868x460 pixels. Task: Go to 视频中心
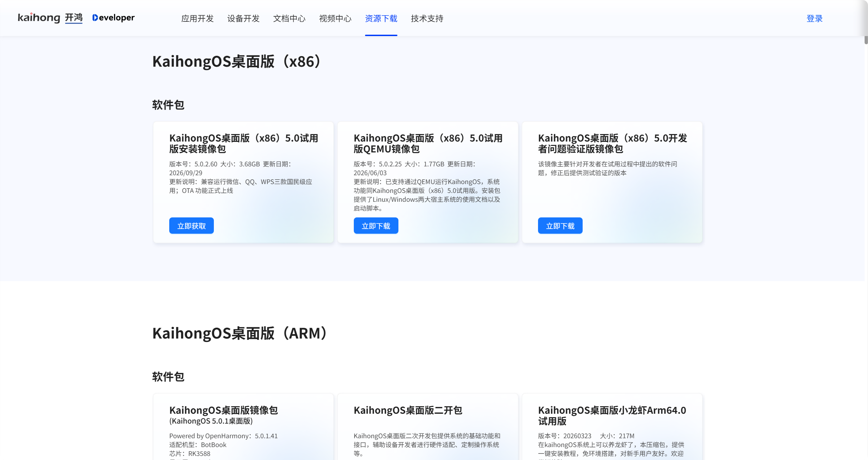pos(335,18)
